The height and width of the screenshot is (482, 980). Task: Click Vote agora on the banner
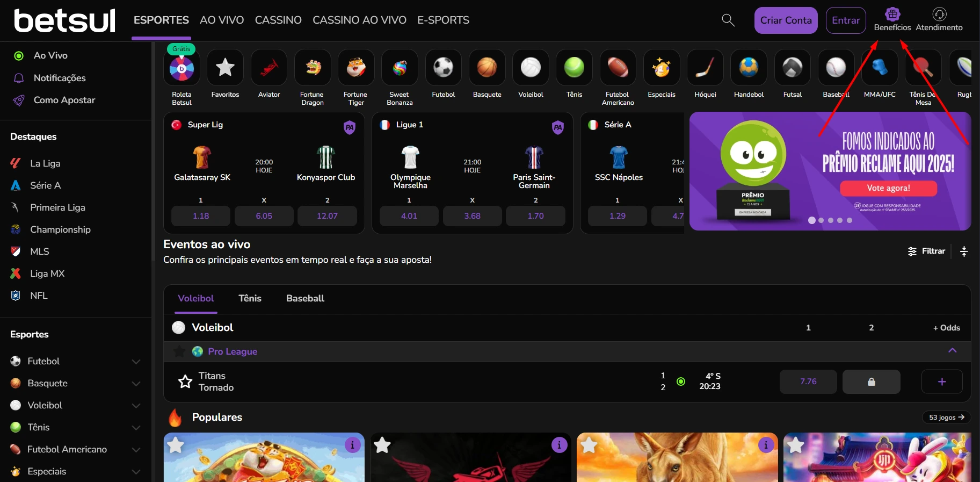[x=888, y=188]
